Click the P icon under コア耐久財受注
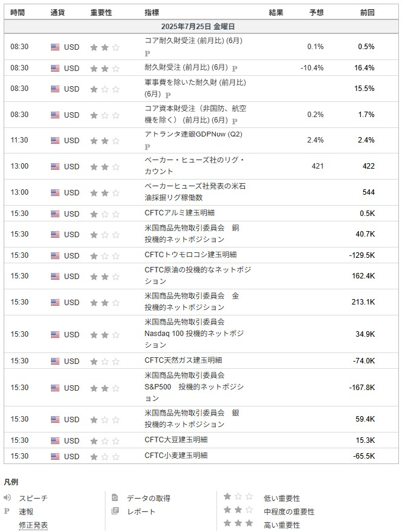This screenshot has height=532, width=405. tap(147, 53)
